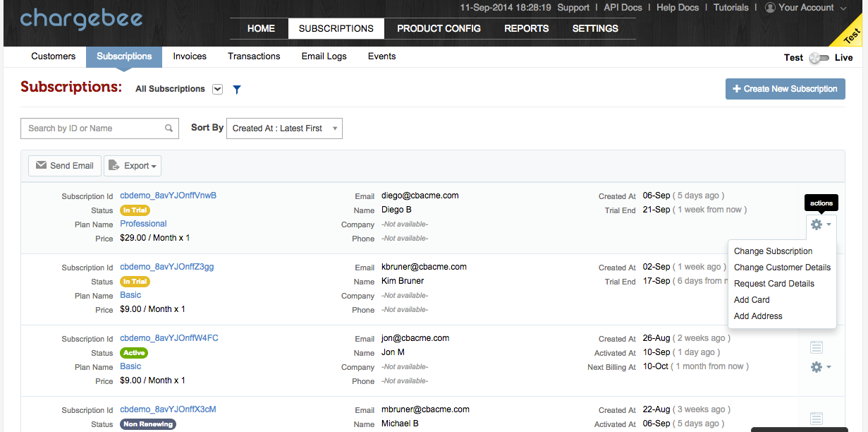
Task: Select the SUBSCRIPTIONS main tab
Action: coord(336,28)
